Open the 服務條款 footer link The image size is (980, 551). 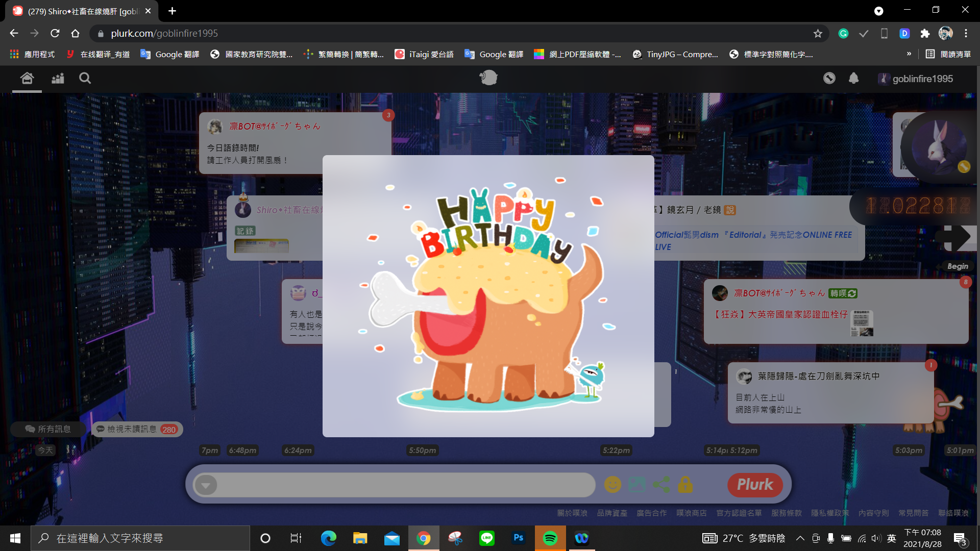[x=787, y=513]
